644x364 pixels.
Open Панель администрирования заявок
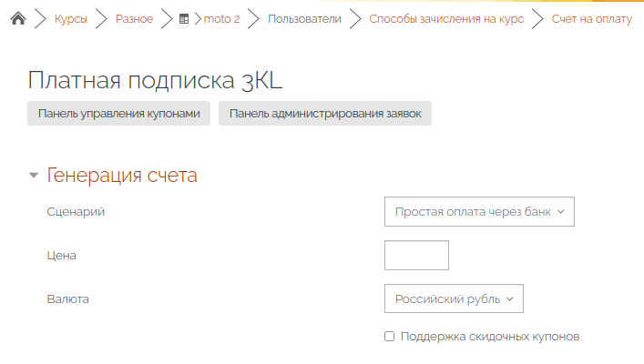click(325, 114)
